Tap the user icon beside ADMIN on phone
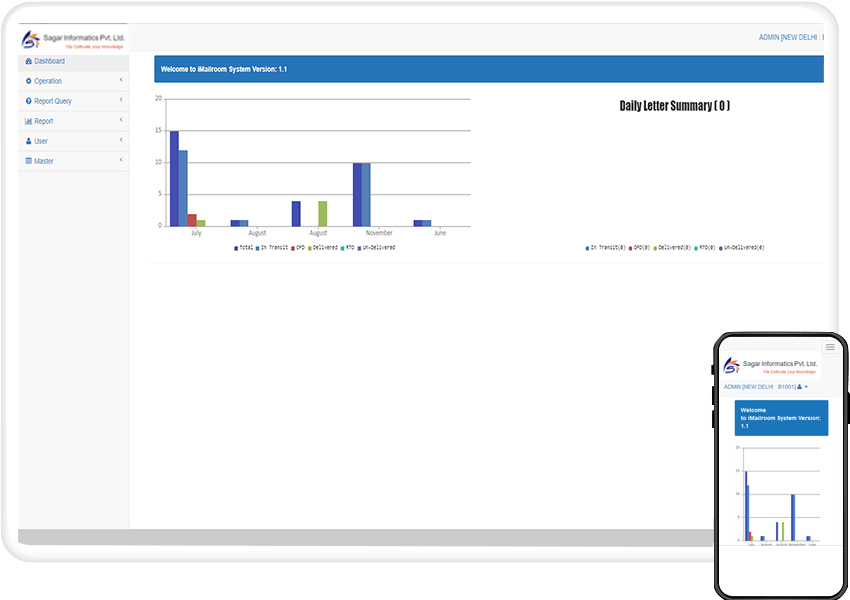This screenshot has width=850, height=600. tap(799, 387)
